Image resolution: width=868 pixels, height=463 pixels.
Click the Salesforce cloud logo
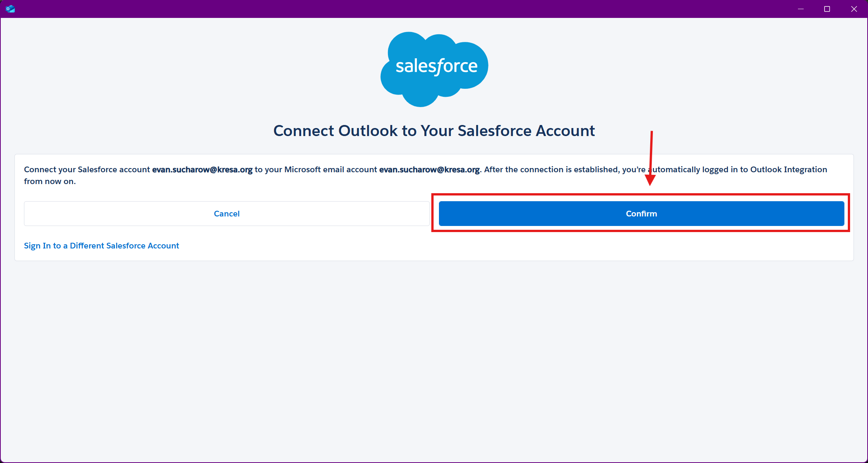click(x=434, y=69)
